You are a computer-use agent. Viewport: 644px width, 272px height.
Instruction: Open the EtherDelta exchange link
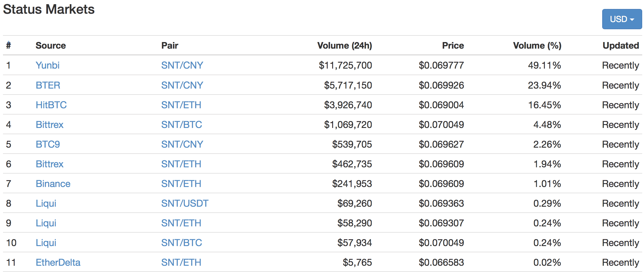[x=58, y=262]
